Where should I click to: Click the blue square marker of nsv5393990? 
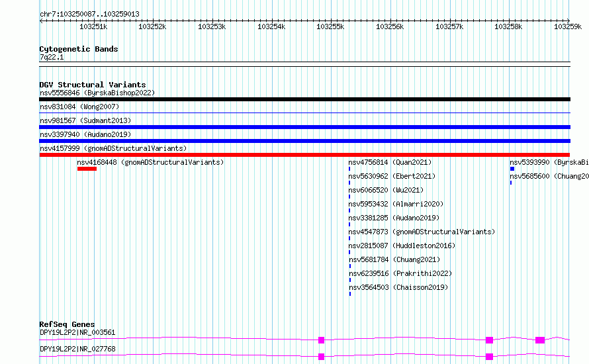pyautogui.click(x=512, y=169)
